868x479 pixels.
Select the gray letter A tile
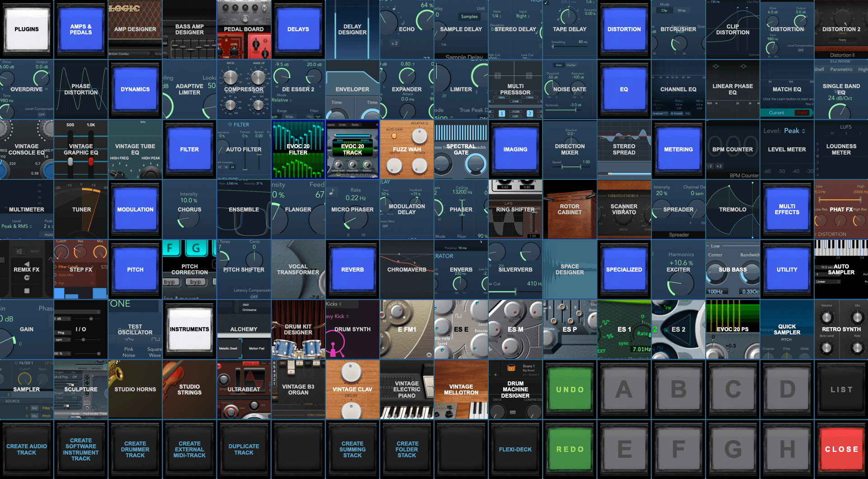pos(624,390)
